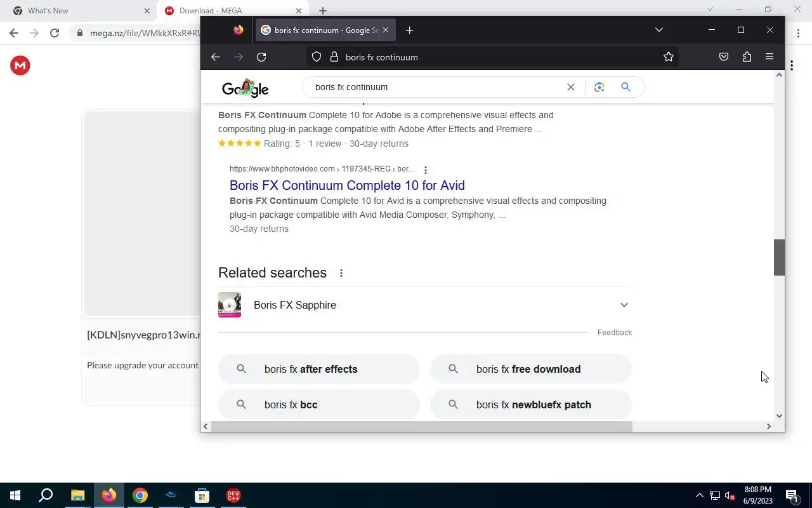This screenshot has height=508, width=812.
Task: Clear the Google search box text
Action: point(571,87)
